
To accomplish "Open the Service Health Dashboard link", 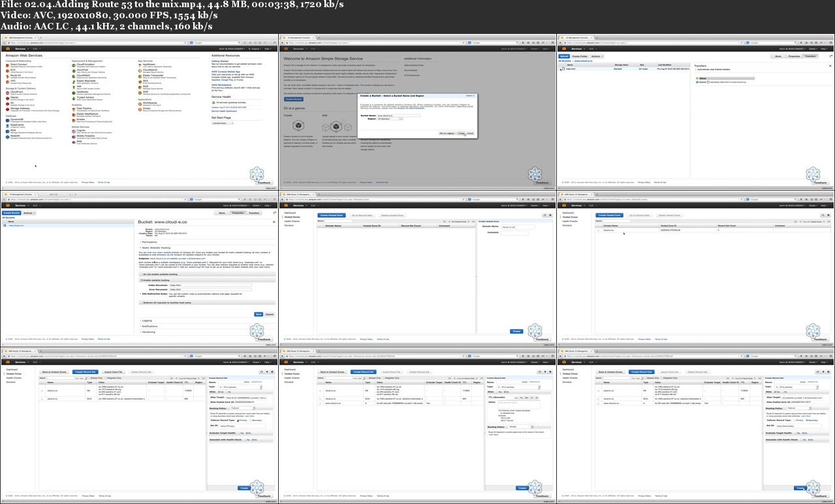I will 224,111.
